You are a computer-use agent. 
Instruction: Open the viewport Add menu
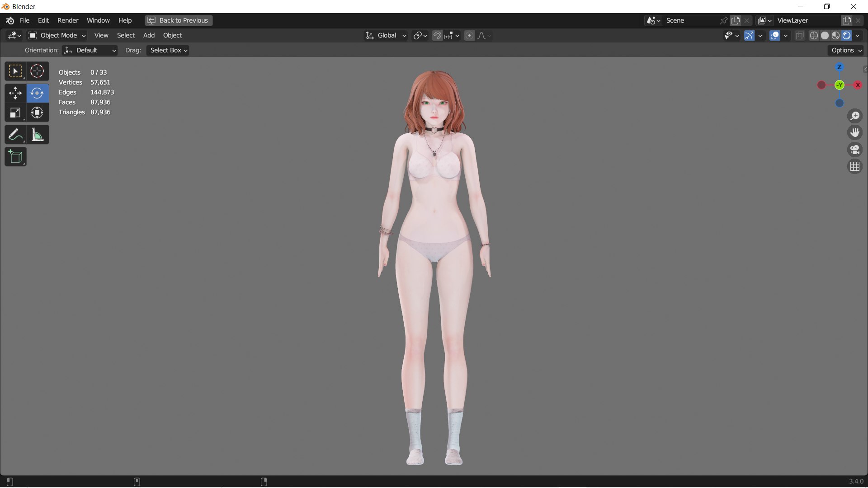point(149,35)
